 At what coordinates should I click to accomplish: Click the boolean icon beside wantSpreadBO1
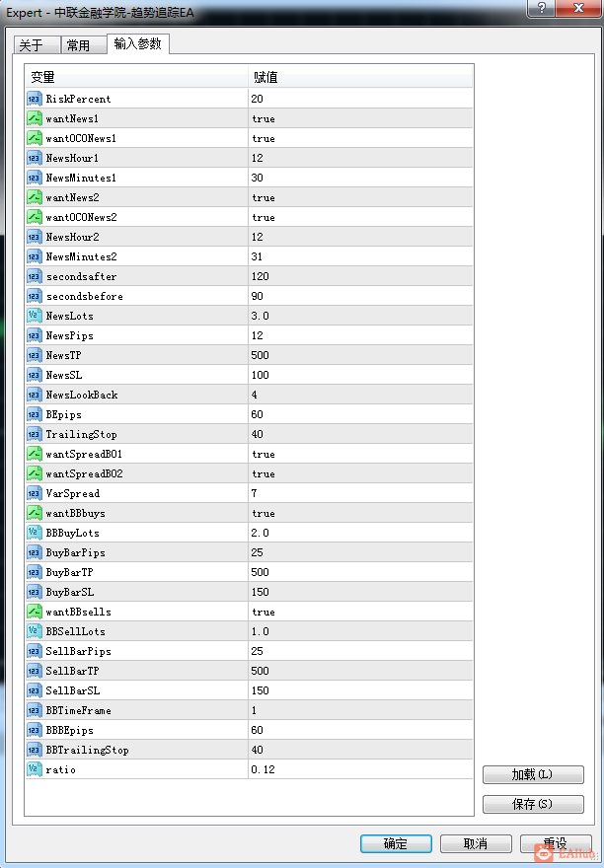pos(35,454)
